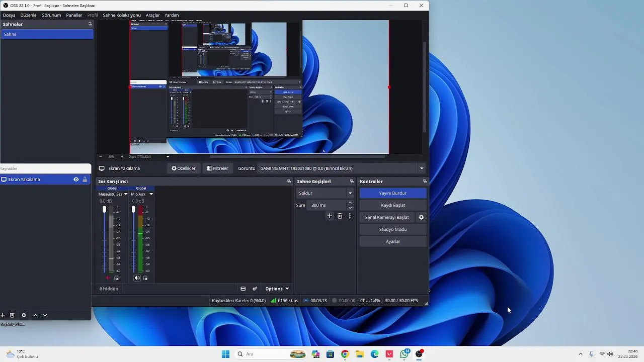Open Microsoft Store from taskbar
Image resolution: width=644 pixels, height=362 pixels.
330,354
